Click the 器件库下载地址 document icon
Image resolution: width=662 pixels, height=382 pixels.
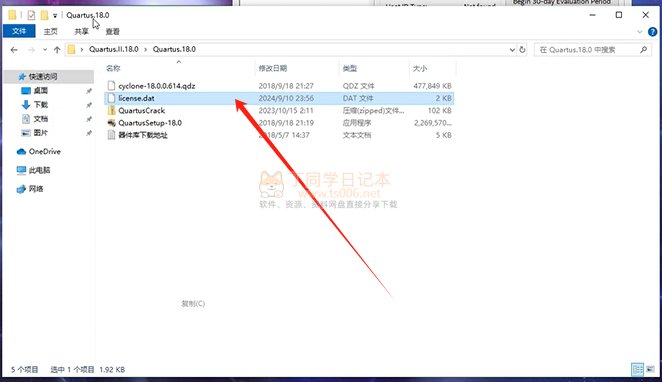click(x=111, y=135)
